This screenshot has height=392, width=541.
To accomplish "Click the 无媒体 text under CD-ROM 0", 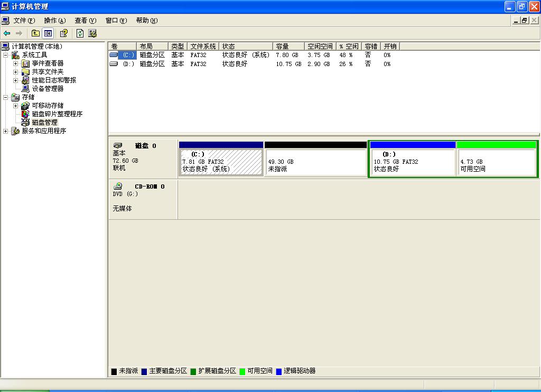I will pos(122,209).
